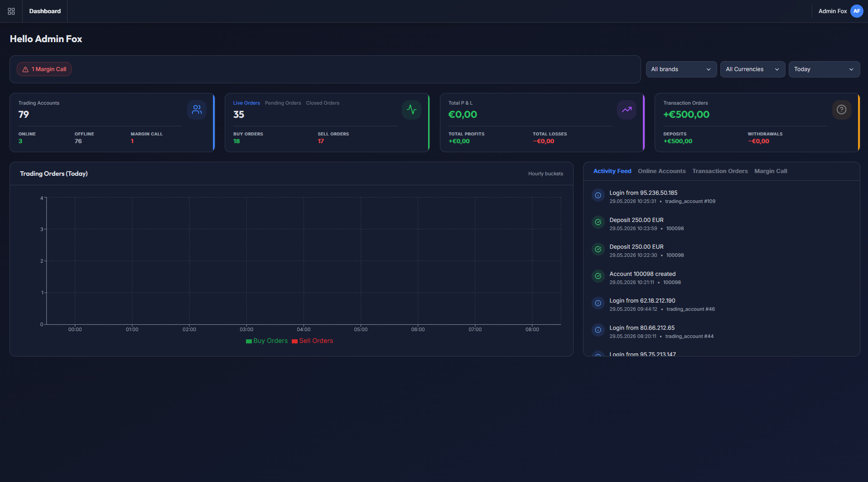Screen dimensions: 868x482
Task: Click check icon beside Account 100098 created
Action: [598, 276]
